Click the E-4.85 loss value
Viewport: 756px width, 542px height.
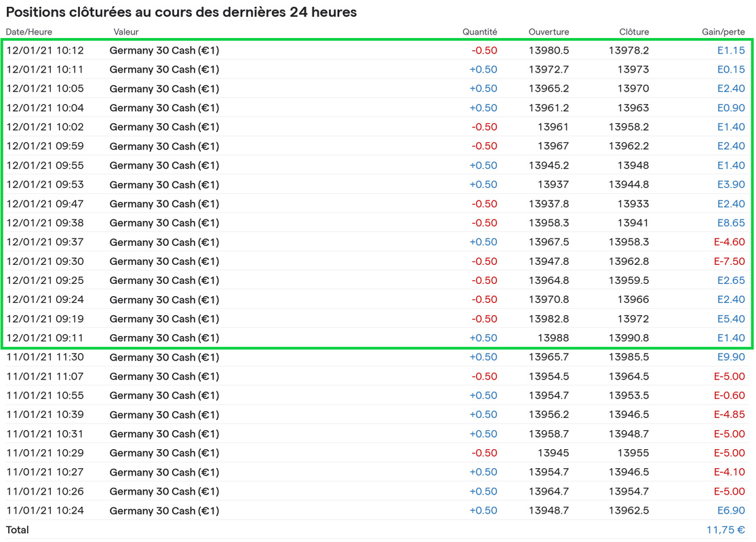730,415
